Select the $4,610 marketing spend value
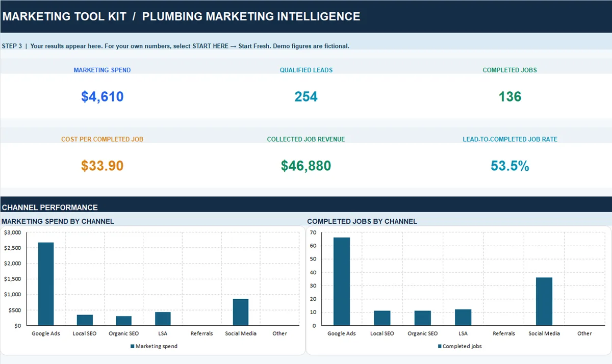 pyautogui.click(x=102, y=97)
